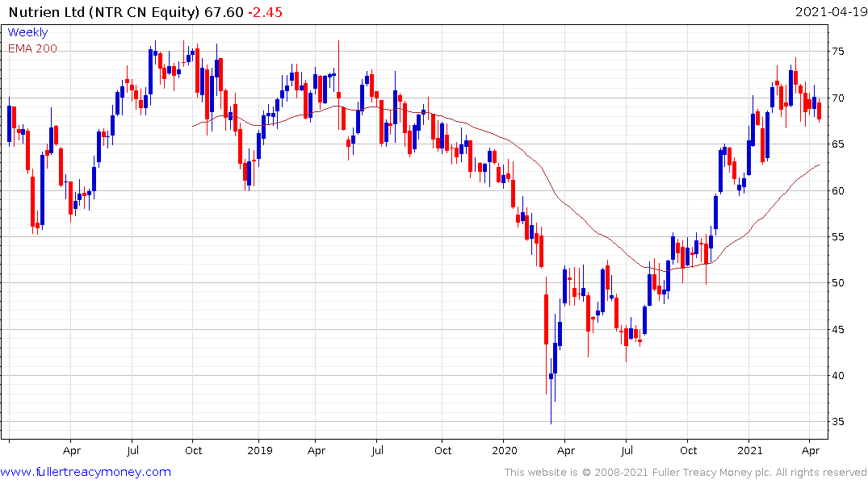
Task: Open the www.fullertreacymoney.com link
Action: point(86,472)
